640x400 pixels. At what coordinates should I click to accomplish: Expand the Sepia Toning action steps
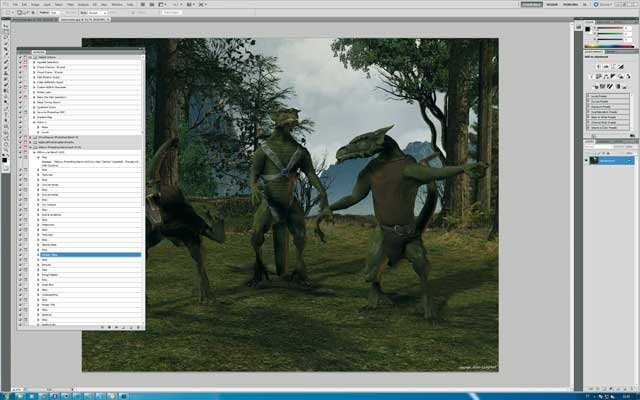(34, 102)
